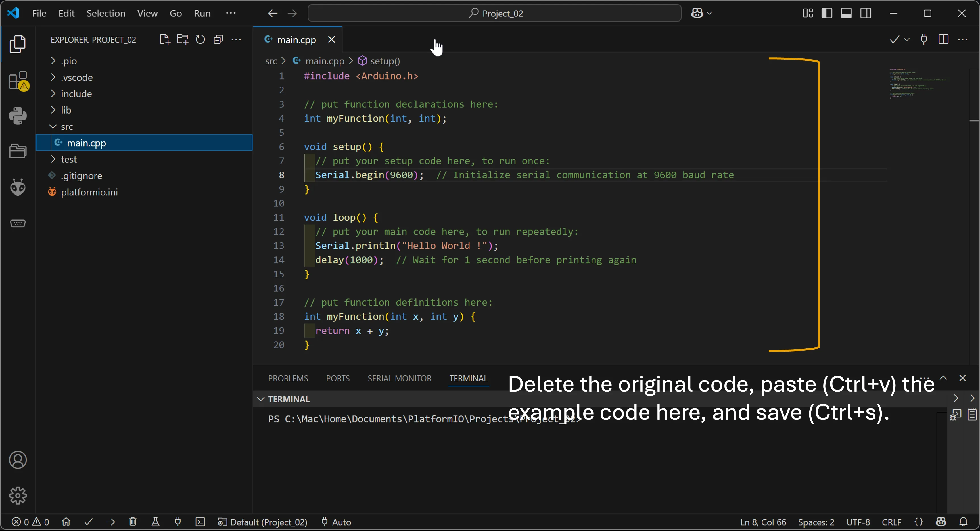Open the Selection menu
This screenshot has height=531, width=980.
point(106,13)
